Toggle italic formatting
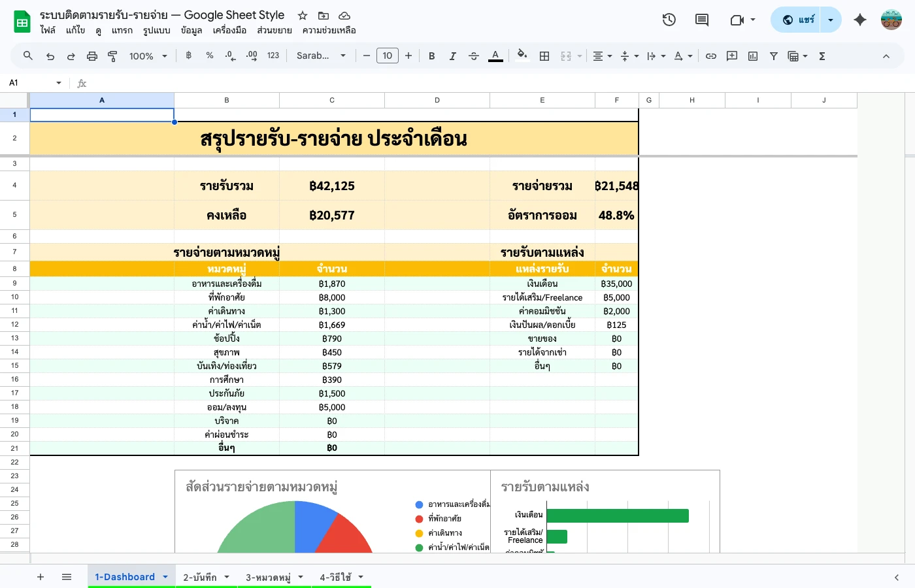The height and width of the screenshot is (588, 915). pyautogui.click(x=452, y=56)
